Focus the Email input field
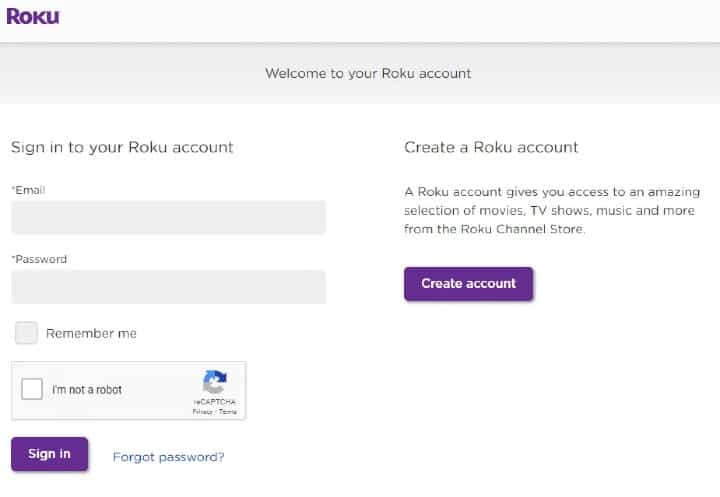720x497 pixels. [169, 217]
